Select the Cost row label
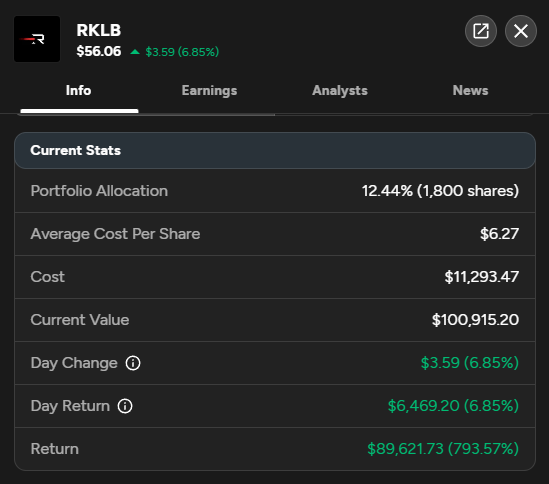 pos(48,277)
